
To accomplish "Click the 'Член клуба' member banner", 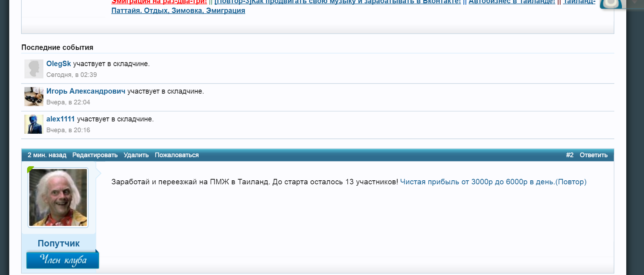I will click(63, 260).
